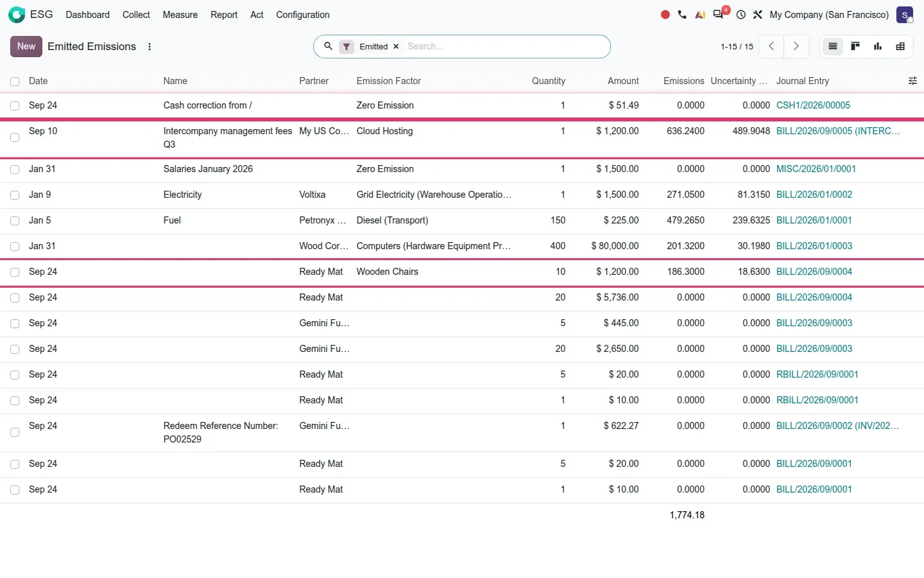924x578 pixels.
Task: Sort by the Amount column header
Action: [x=623, y=81]
